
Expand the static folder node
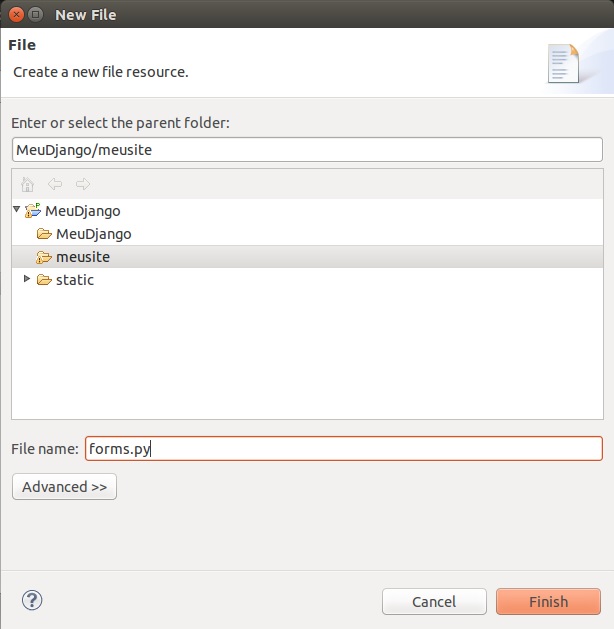click(27, 279)
